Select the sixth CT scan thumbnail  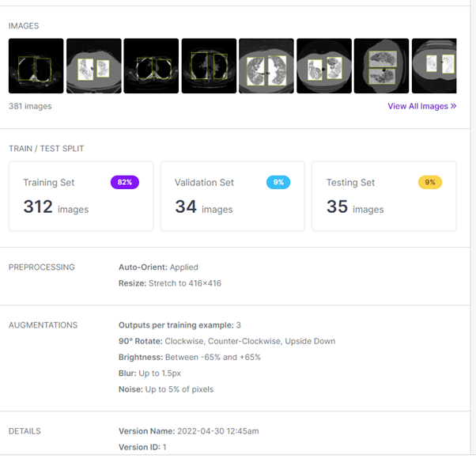[x=324, y=66]
